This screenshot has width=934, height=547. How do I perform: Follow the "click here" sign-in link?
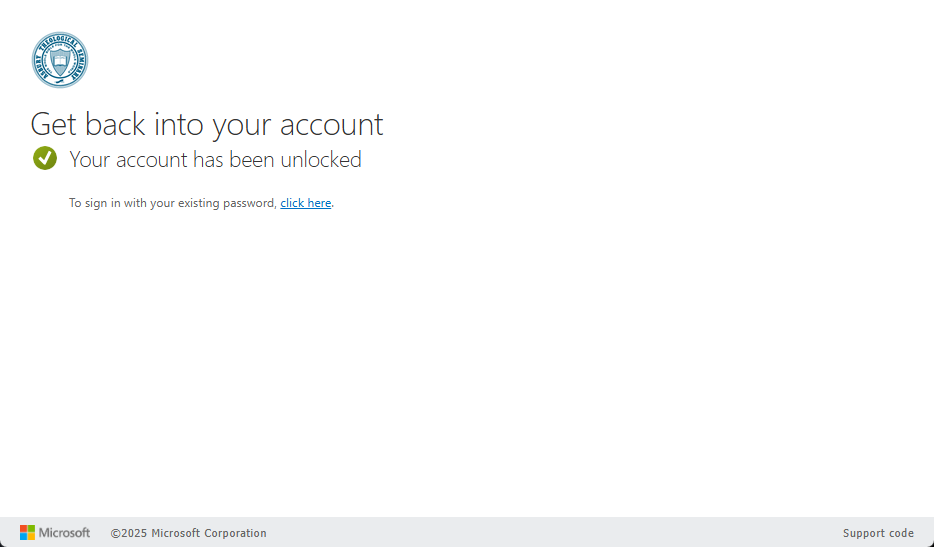[x=305, y=203]
